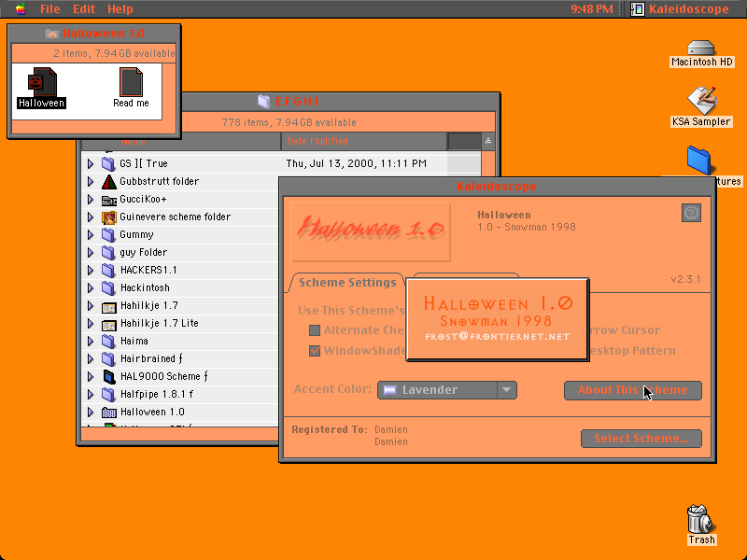Screen dimensions: 747x560
Task: Click the About This Scheme button
Action: point(633,390)
